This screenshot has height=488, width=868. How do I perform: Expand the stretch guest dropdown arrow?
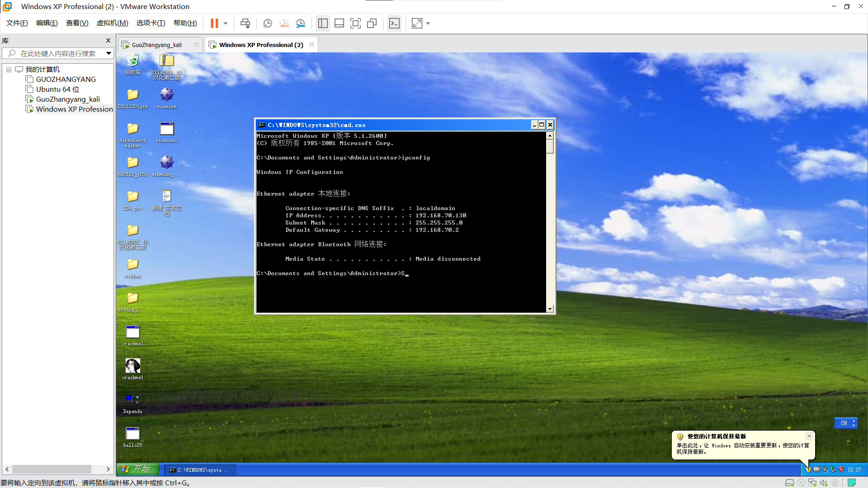428,23
